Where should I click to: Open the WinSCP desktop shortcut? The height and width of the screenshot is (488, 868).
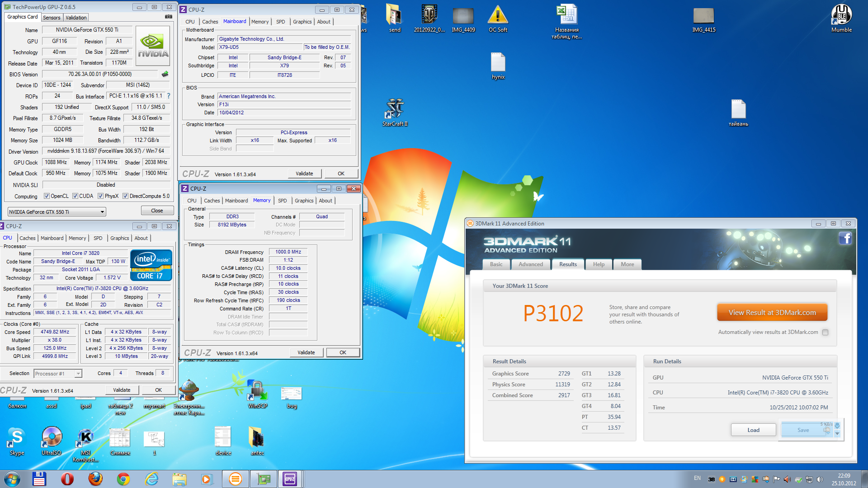coord(257,394)
